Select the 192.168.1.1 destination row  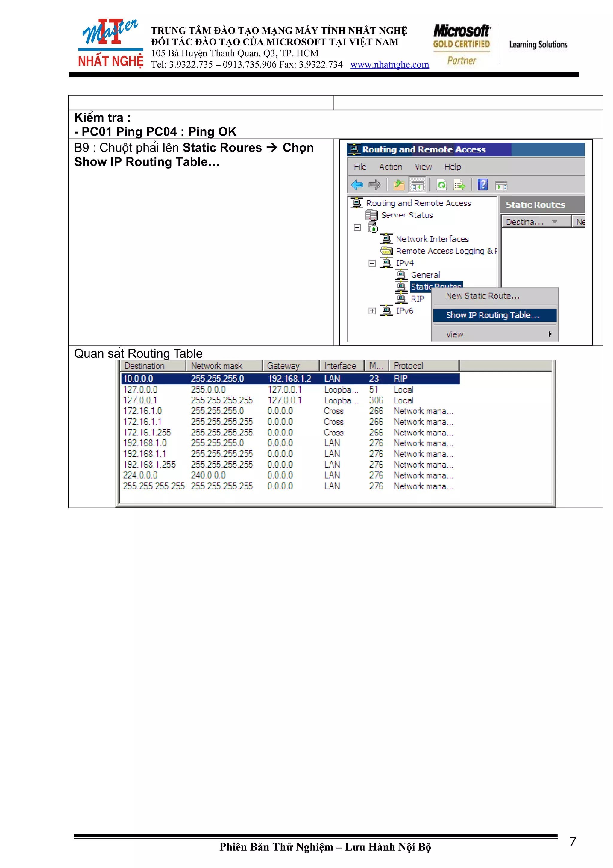click(x=290, y=454)
